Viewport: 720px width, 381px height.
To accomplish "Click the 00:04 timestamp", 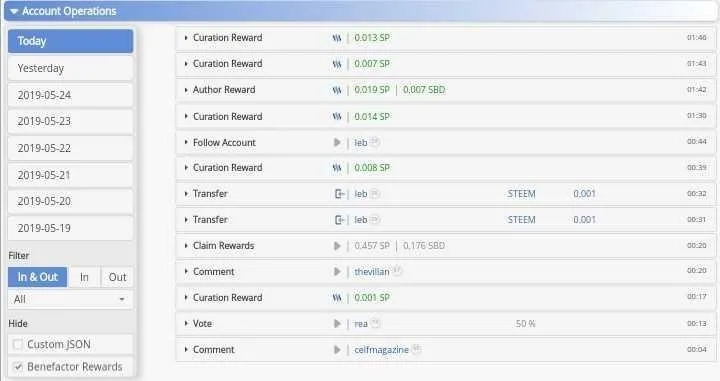I will tap(697, 349).
